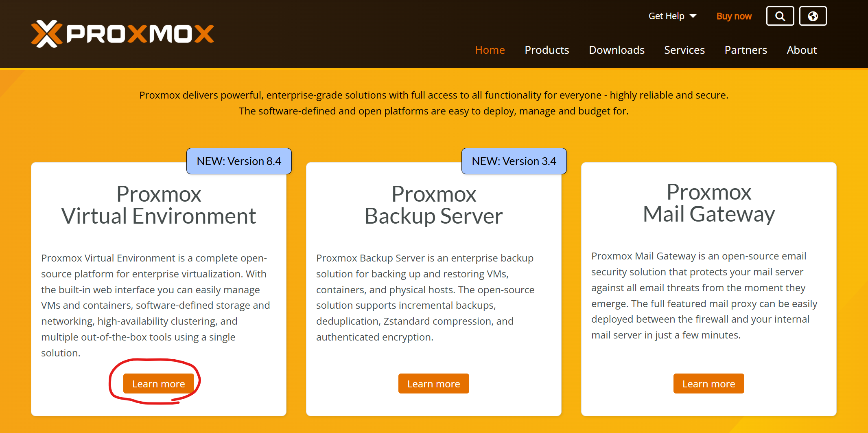Click the globe language icon
Screen dimensions: 868x433
[813, 16]
